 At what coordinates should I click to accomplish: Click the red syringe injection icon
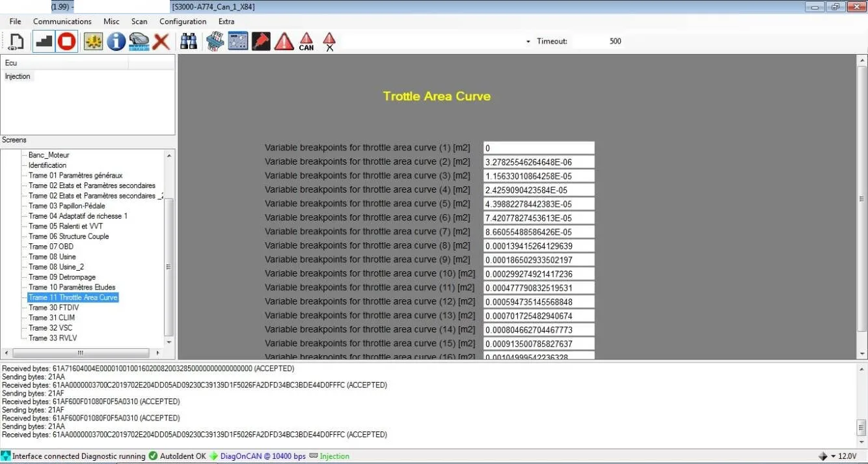(261, 42)
